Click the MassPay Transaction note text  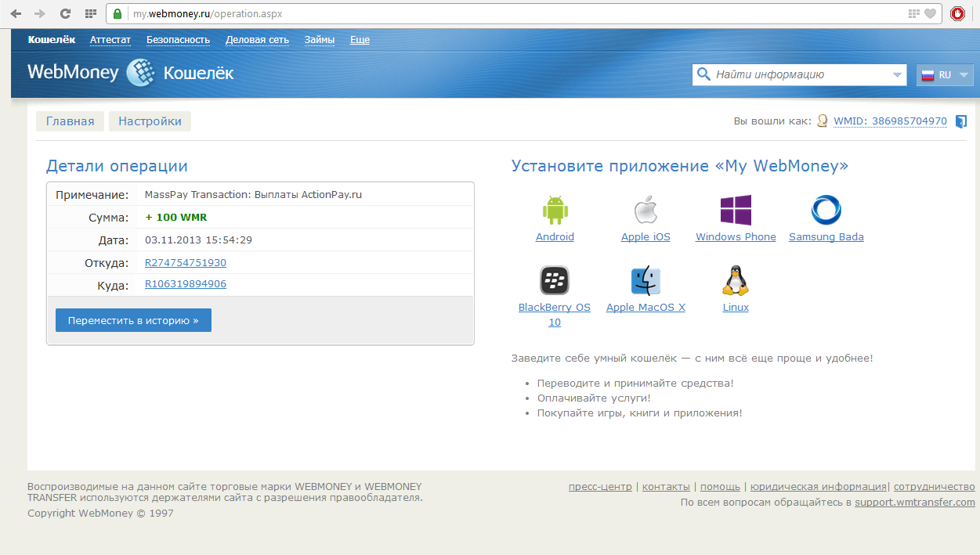(254, 195)
